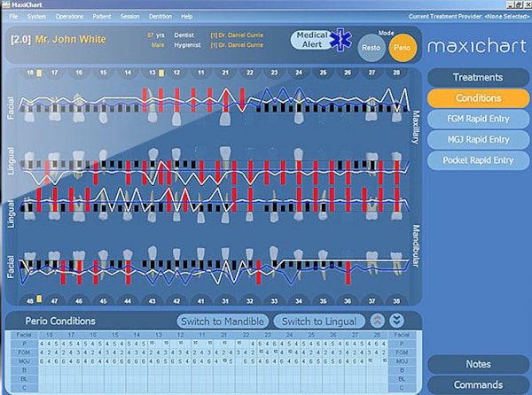Click the orange double-chevron up icon

coord(378,321)
